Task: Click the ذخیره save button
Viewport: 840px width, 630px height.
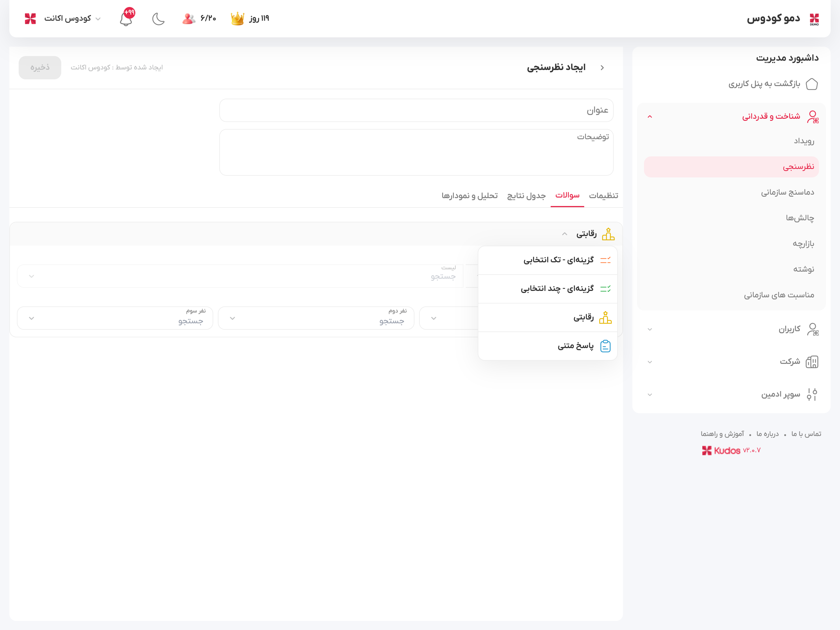Action: coord(40,67)
